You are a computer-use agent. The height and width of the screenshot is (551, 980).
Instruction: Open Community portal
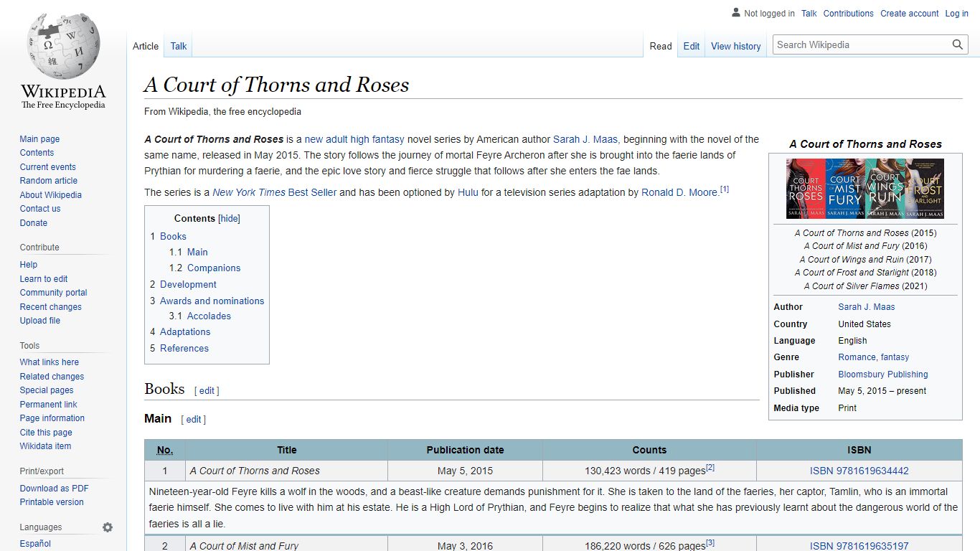click(54, 293)
